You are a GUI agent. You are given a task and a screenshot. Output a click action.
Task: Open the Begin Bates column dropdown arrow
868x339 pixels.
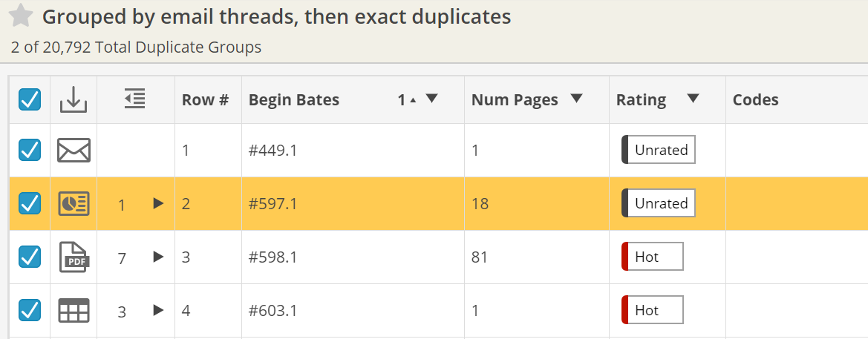[x=432, y=99]
